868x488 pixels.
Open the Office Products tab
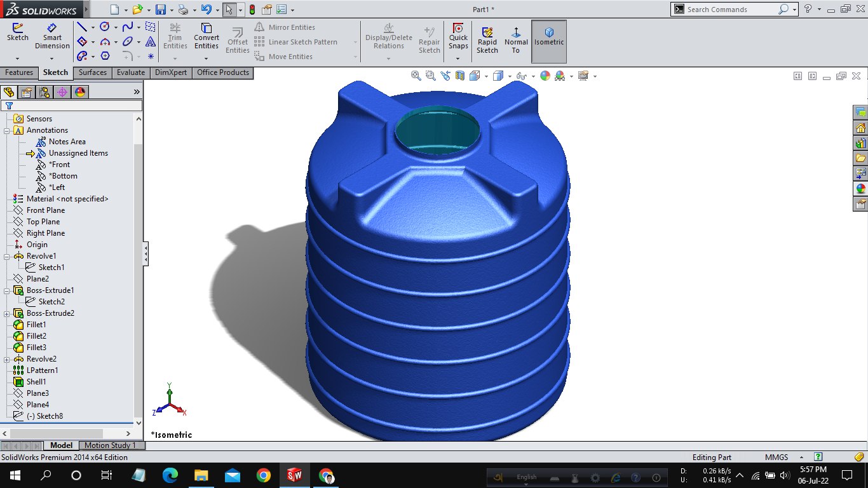(x=223, y=72)
